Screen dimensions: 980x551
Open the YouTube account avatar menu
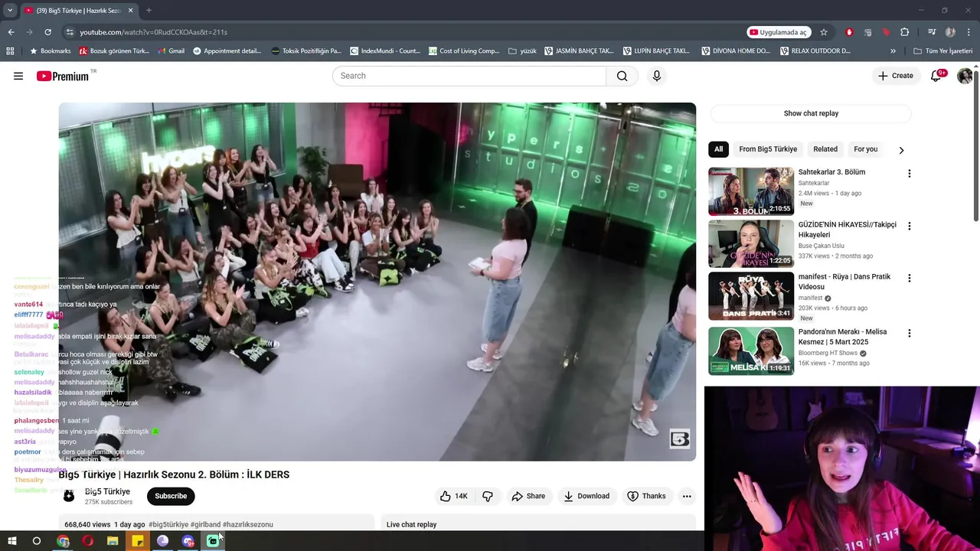pos(965,76)
